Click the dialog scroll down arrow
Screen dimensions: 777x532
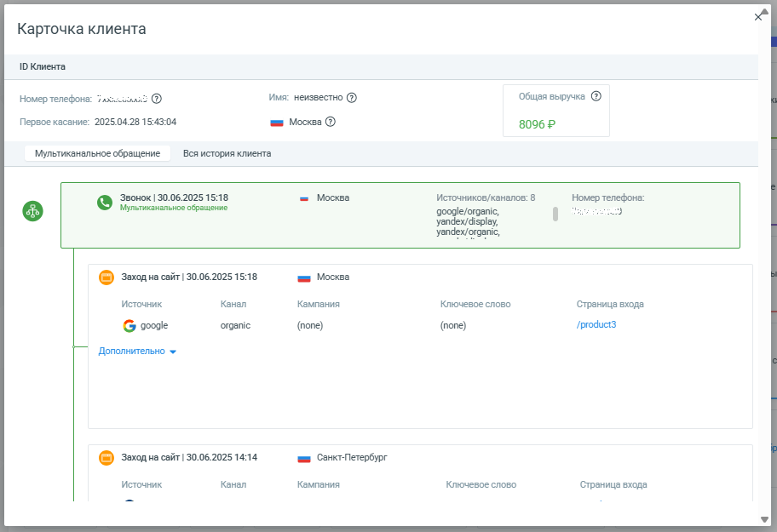764,519
